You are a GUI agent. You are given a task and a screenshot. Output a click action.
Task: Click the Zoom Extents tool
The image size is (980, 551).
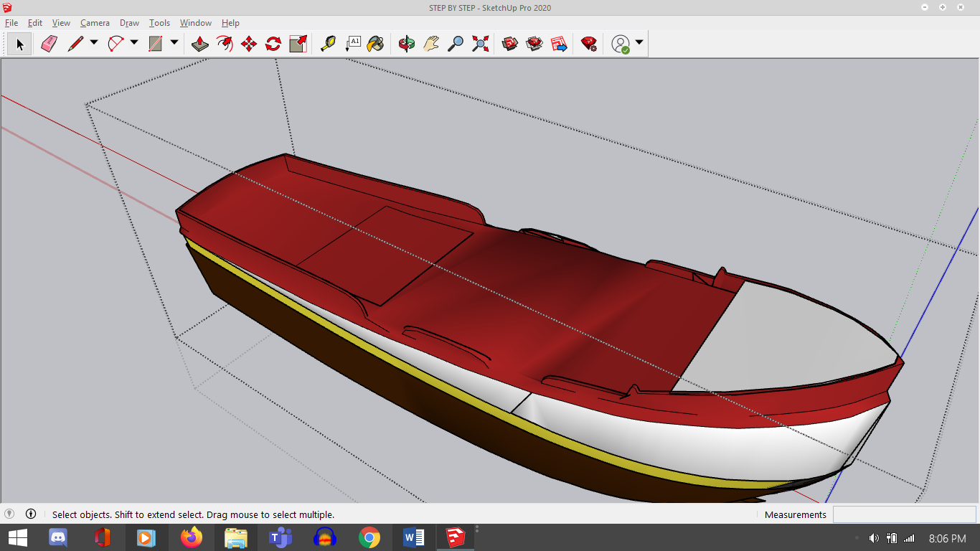480,44
